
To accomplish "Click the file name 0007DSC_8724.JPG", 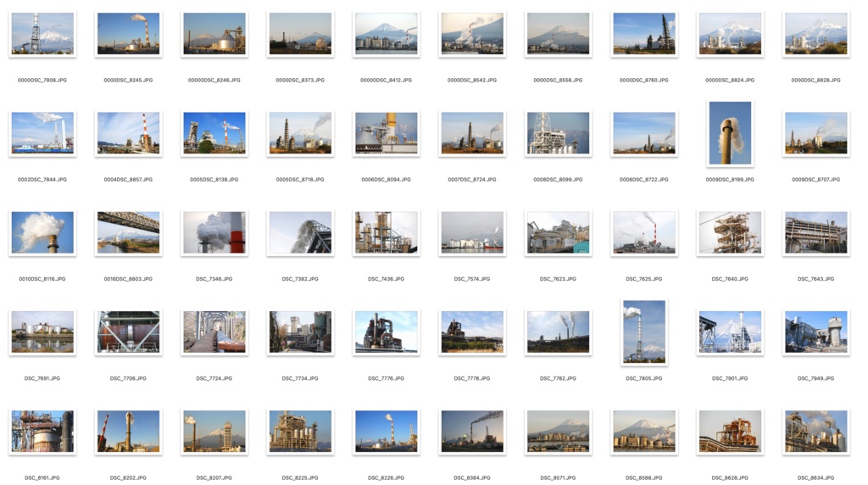I will [x=472, y=180].
